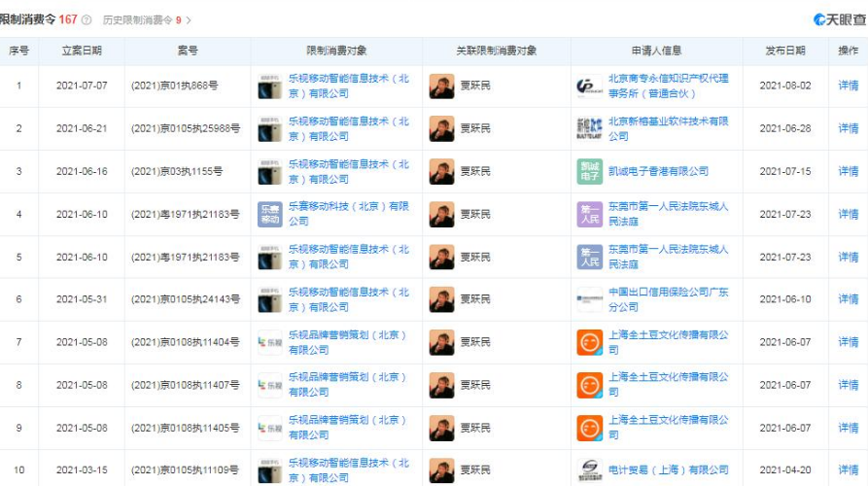Click the 发布日期 column header
Viewport: 868px width, 486px height.
point(785,51)
